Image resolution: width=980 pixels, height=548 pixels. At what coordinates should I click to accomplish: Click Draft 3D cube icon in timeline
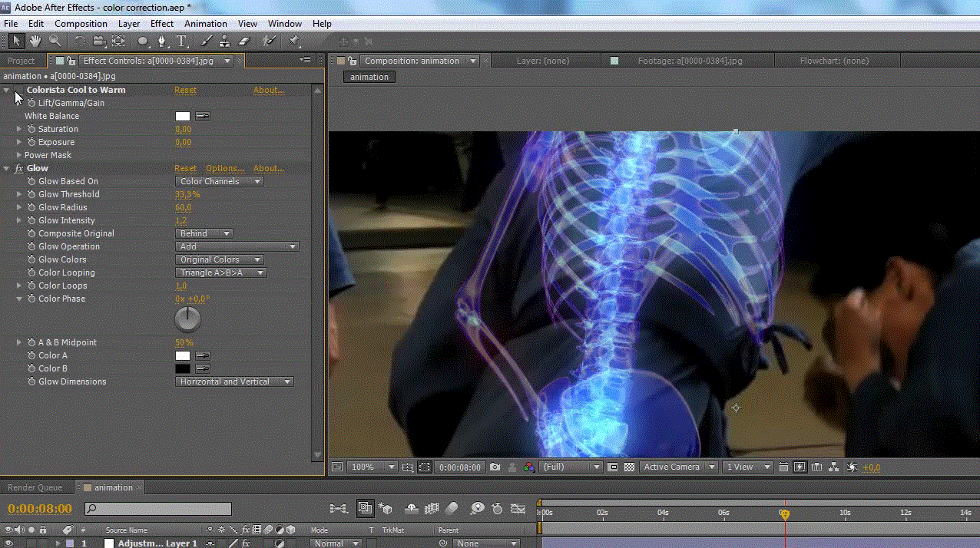384,508
